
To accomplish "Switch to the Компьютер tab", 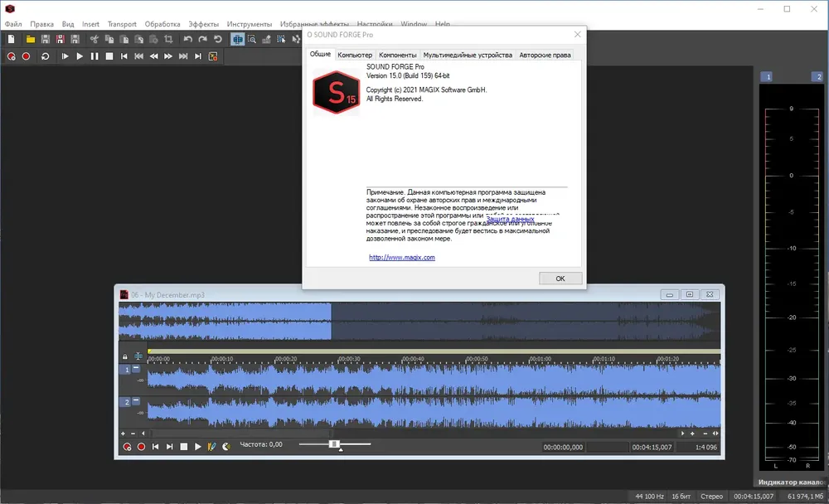I will click(355, 55).
